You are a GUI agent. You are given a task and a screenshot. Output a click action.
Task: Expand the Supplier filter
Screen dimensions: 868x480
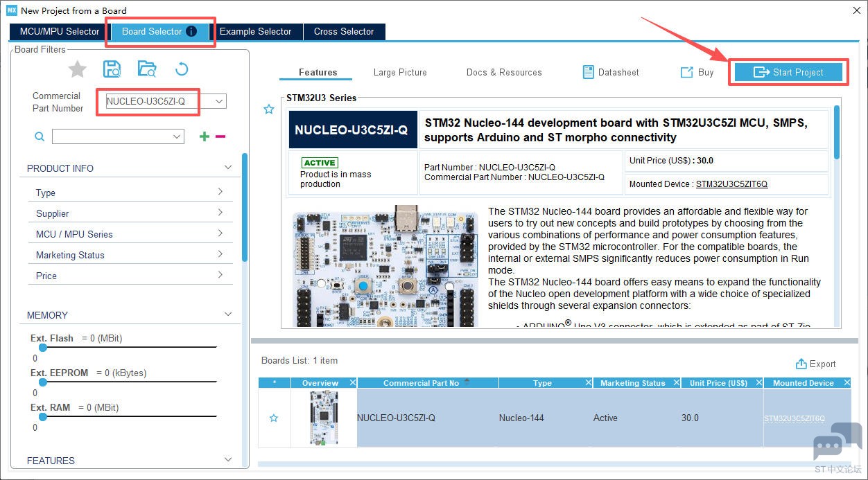tap(220, 213)
